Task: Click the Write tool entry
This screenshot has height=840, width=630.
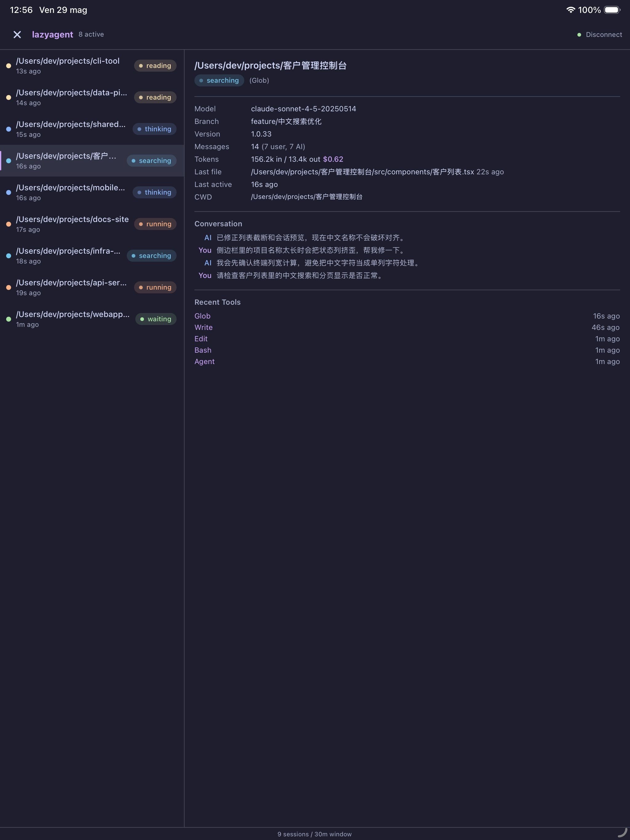Action: [204, 327]
